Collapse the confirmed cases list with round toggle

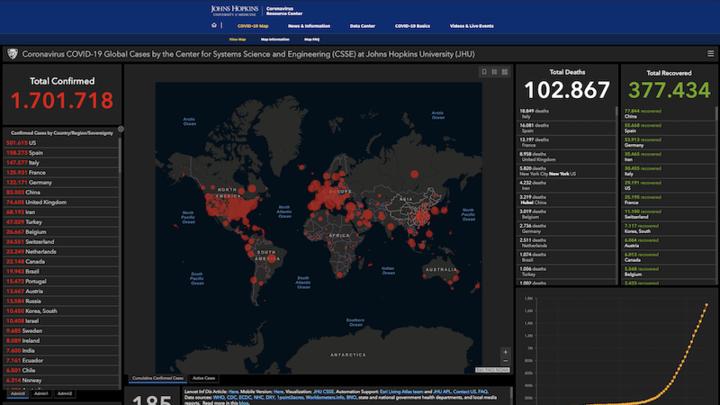coord(121,129)
